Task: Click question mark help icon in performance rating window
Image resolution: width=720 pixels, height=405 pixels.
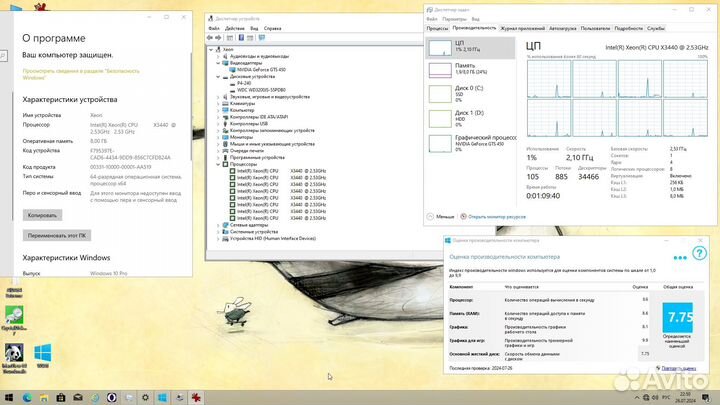Action: (x=699, y=253)
